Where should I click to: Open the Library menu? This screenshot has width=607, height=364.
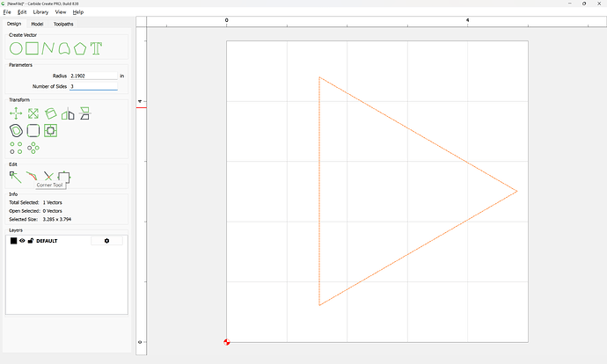40,12
